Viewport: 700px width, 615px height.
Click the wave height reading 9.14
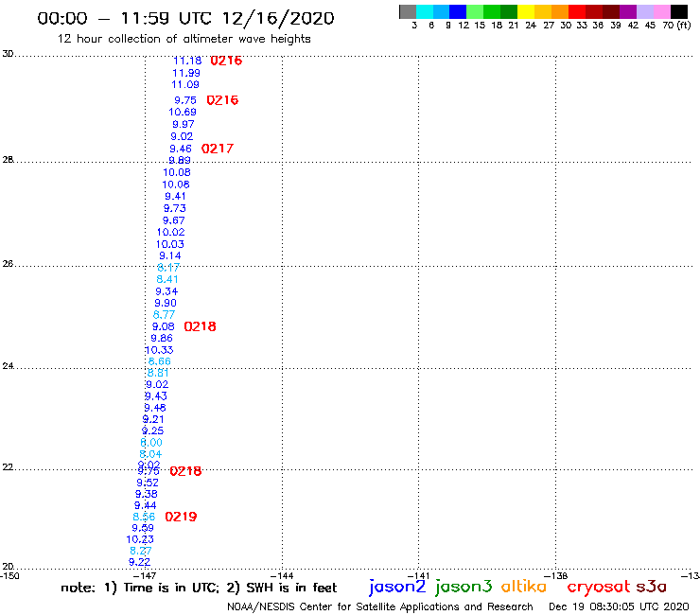pyautogui.click(x=169, y=255)
